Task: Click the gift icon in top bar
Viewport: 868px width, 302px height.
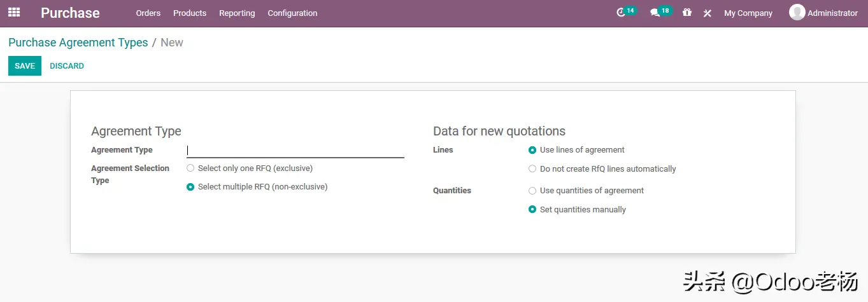Action: (x=687, y=13)
